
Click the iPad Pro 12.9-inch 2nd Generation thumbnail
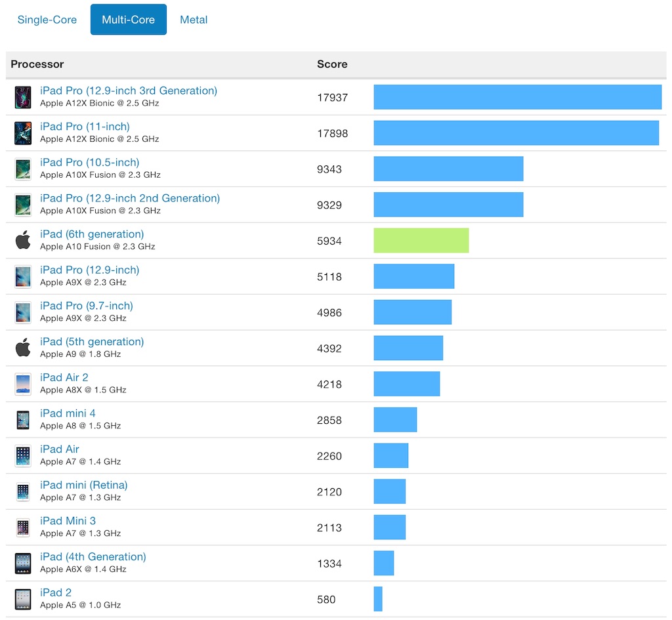(23, 205)
